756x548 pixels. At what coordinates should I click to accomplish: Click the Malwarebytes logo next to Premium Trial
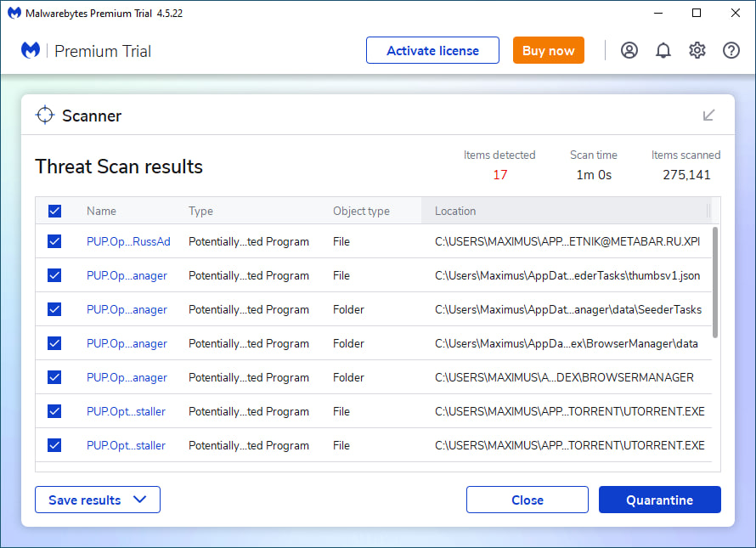31,50
